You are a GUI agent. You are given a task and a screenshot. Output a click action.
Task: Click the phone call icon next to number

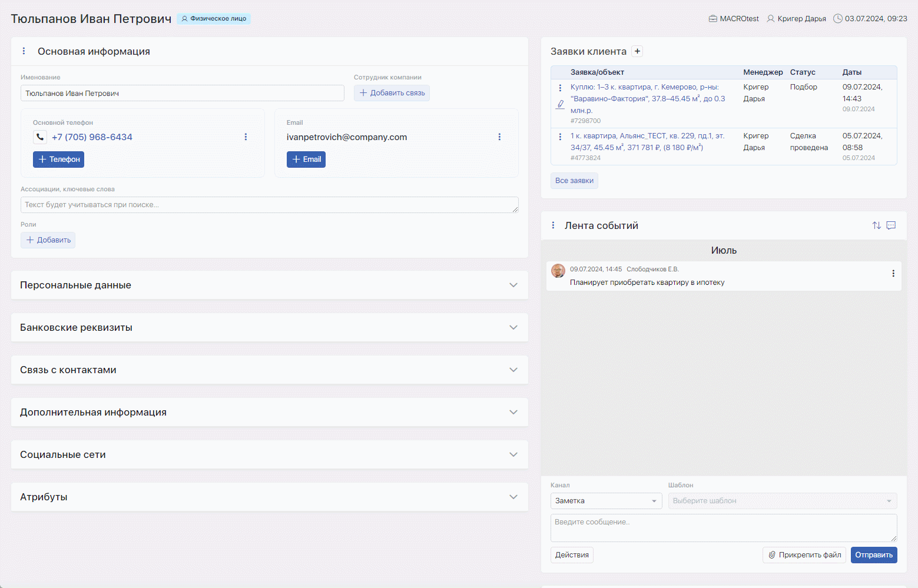[40, 137]
